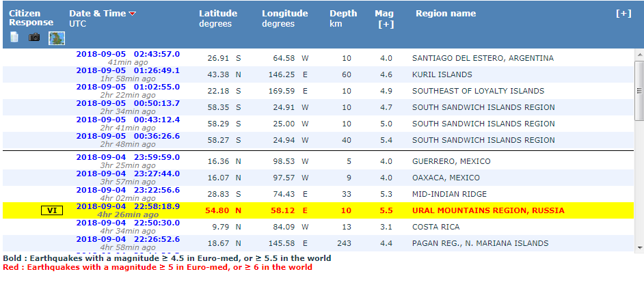The image size is (644, 304).
Task: Select PAGAN REG., N. MARIANA ISLANDS region
Action: pyautogui.click(x=480, y=243)
